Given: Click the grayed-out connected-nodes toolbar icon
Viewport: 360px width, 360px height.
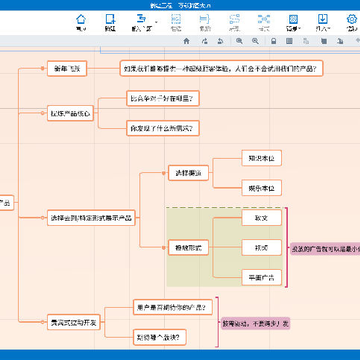Looking at the screenshot, I should point(264,19).
